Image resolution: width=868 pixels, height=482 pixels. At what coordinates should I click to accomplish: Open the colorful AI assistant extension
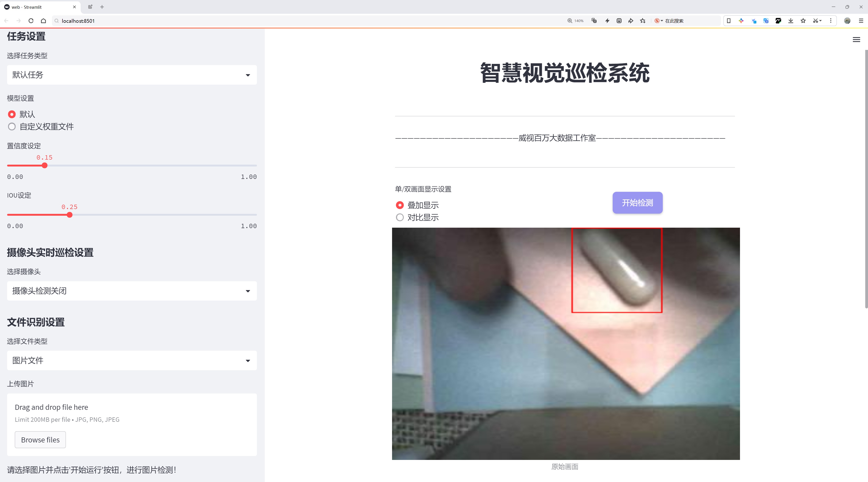[741, 20]
